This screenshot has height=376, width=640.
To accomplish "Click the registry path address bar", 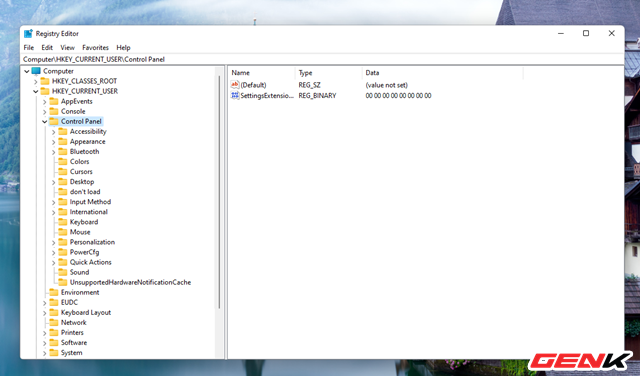I will click(x=322, y=59).
